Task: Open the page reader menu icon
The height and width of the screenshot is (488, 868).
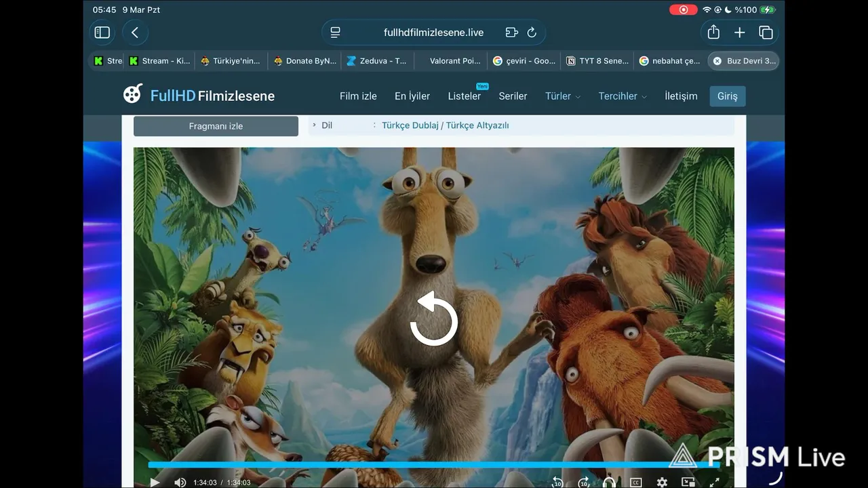Action: coord(335,33)
